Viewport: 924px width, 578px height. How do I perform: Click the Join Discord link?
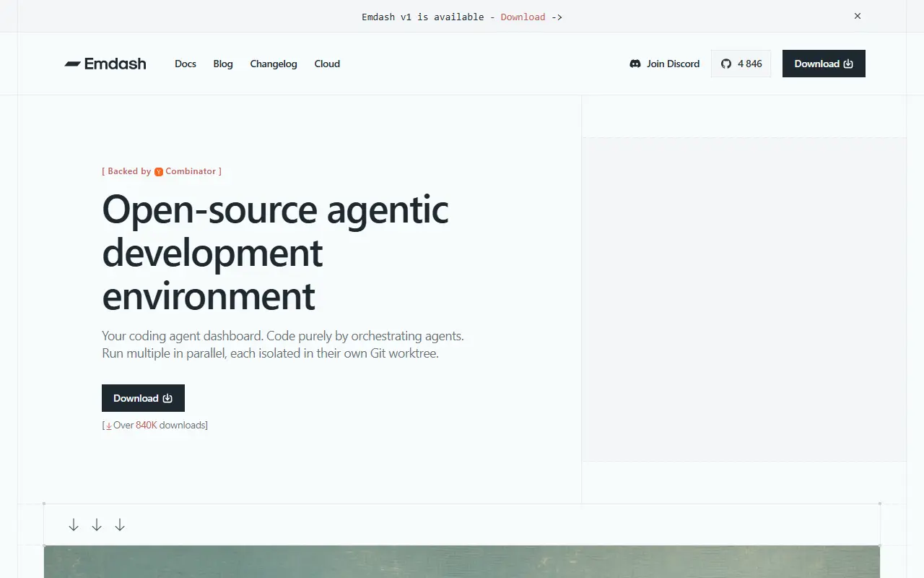tap(665, 64)
